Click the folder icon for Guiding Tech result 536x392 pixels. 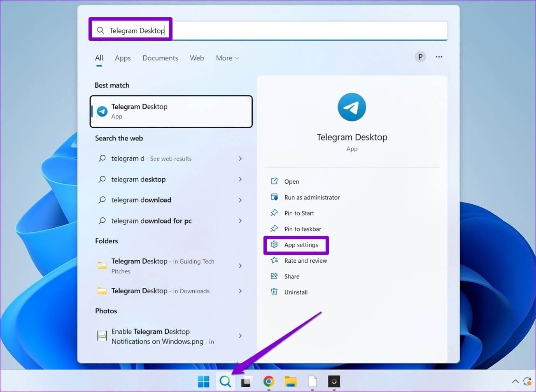(102, 266)
